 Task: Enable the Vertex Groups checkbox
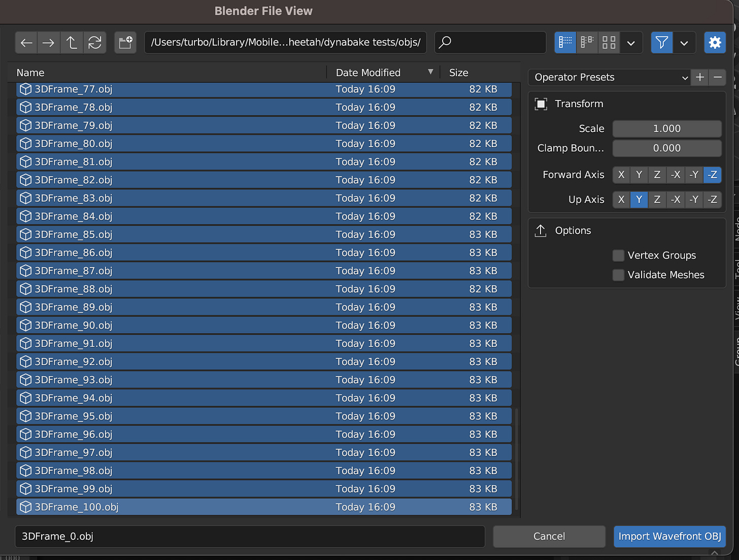(618, 255)
